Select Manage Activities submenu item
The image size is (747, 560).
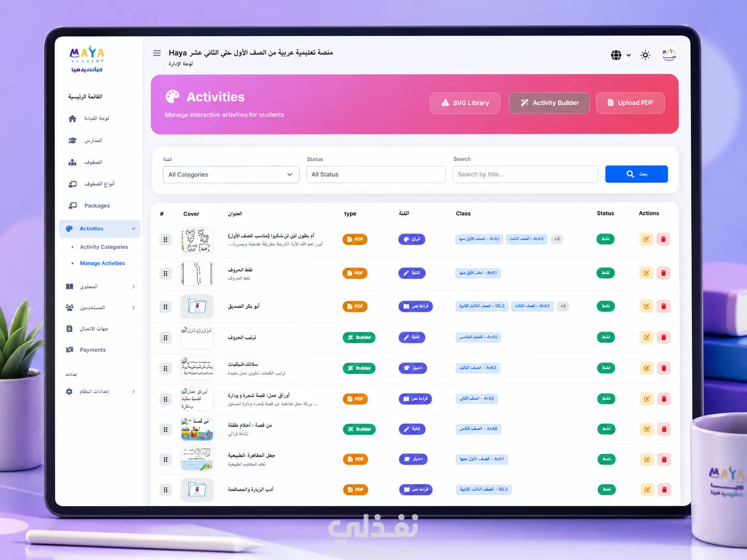tap(102, 263)
